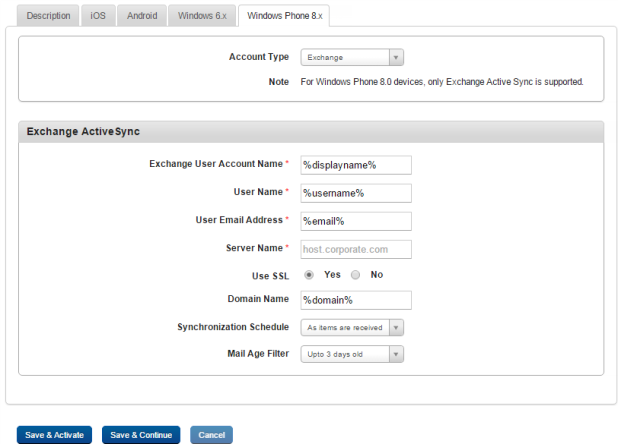Click the Account Type label
This screenshot has height=444, width=618.
click(x=259, y=57)
